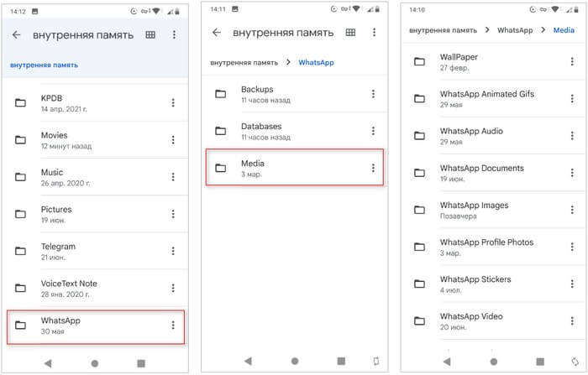Open the Music folder
Screen dimensions: 588x375
(x=95, y=177)
